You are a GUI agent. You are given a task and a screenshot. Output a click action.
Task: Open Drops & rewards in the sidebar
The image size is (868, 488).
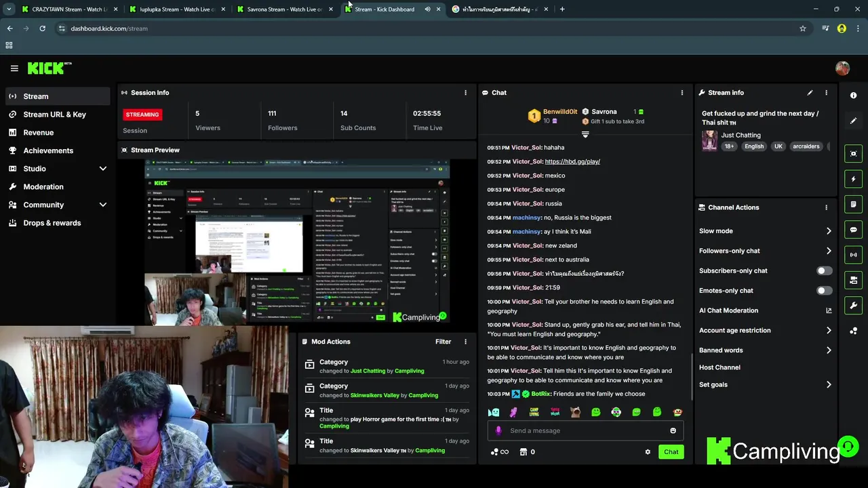[x=58, y=223]
